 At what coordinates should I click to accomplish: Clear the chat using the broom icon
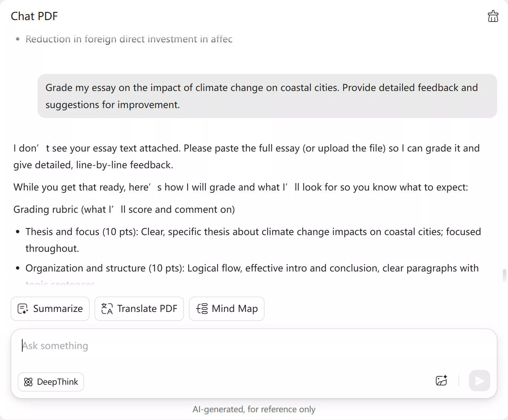tap(493, 16)
